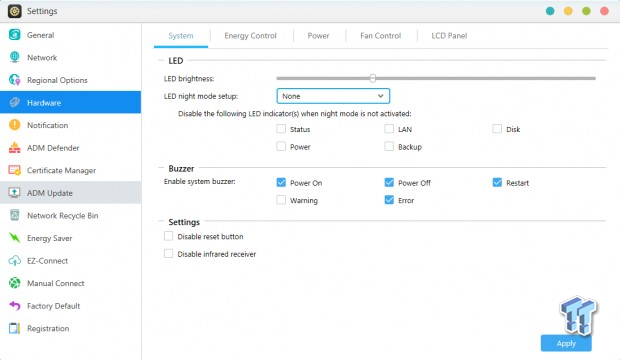Check Disable infrared receiver option
620x360 pixels.
(x=168, y=254)
